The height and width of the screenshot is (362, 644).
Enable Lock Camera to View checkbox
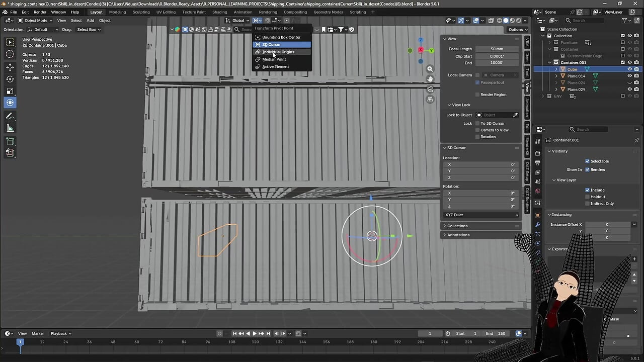tap(477, 130)
